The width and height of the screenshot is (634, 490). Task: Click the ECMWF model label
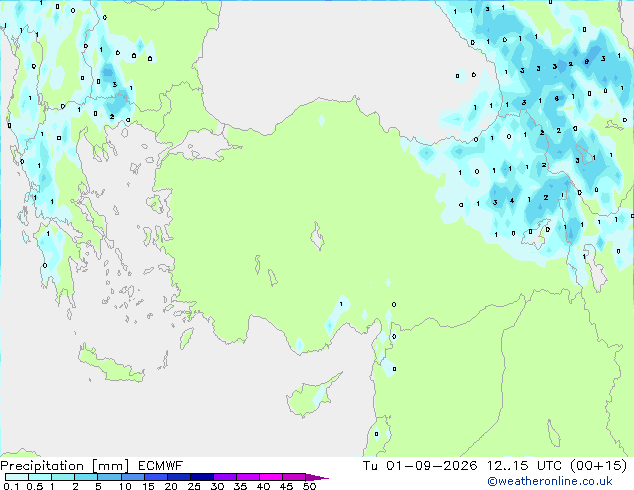(x=161, y=466)
